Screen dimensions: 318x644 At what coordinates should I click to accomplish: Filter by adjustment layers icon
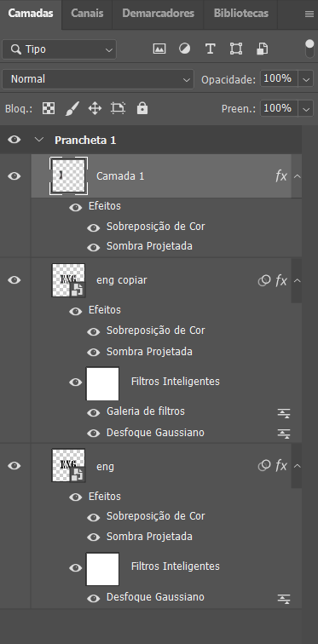point(184,49)
